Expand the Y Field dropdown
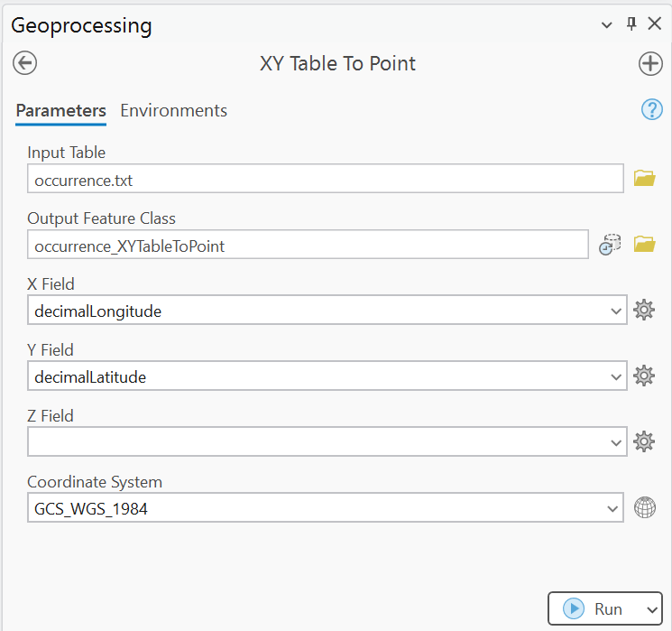 (x=616, y=376)
